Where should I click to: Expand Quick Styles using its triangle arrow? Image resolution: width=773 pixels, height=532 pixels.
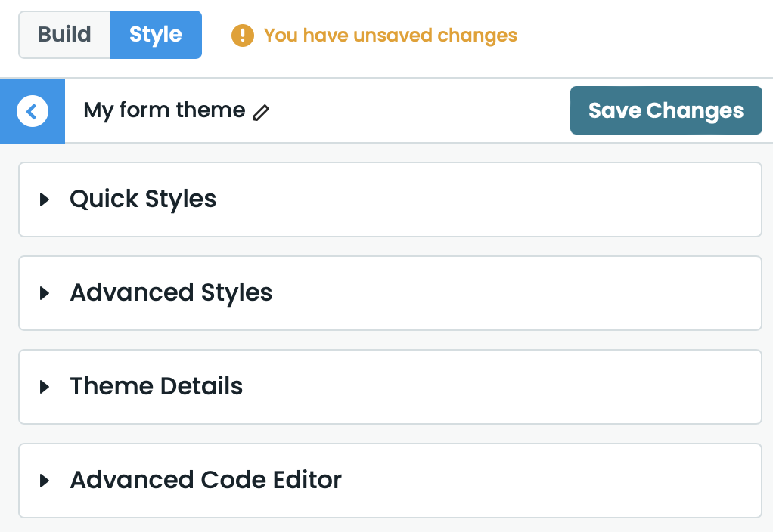click(45, 199)
